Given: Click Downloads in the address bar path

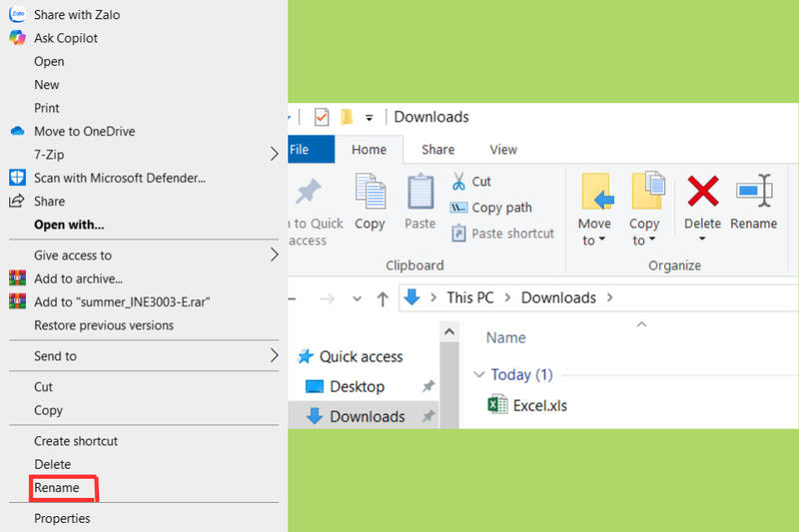Looking at the screenshot, I should [558, 297].
